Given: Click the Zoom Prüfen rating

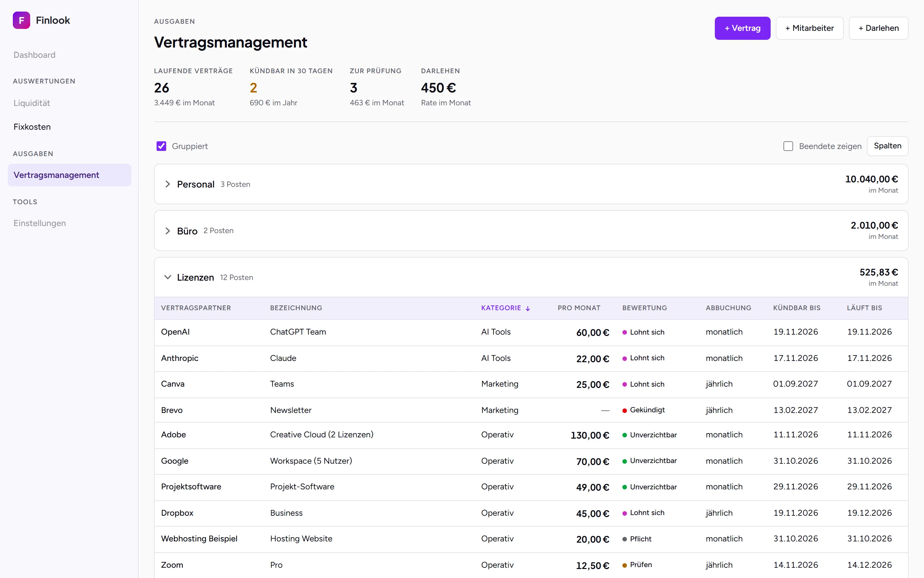Looking at the screenshot, I should click(x=637, y=565).
